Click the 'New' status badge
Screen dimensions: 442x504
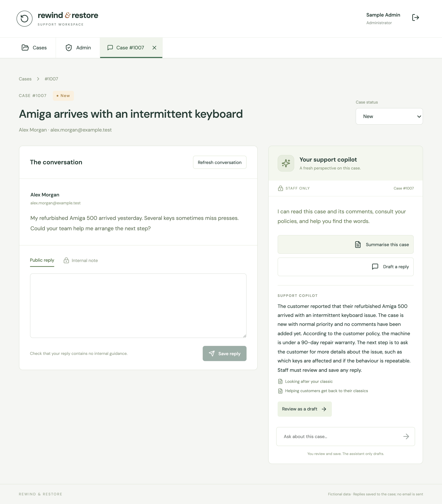tap(63, 96)
